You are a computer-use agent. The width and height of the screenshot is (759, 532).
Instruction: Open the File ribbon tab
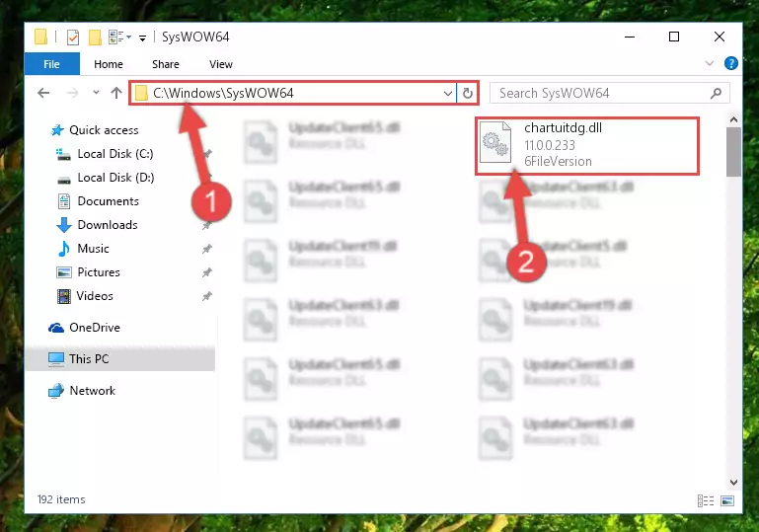click(x=51, y=64)
